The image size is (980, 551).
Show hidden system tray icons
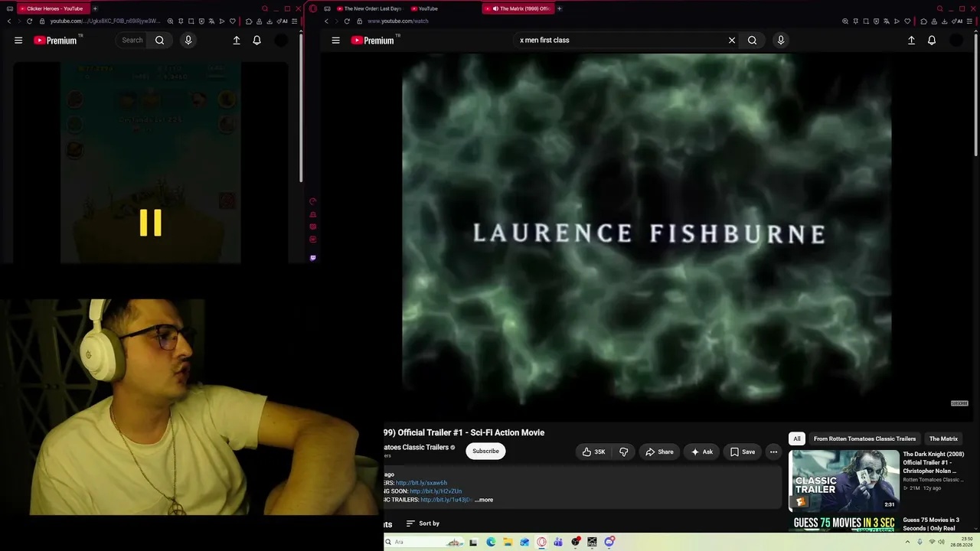[x=909, y=542]
